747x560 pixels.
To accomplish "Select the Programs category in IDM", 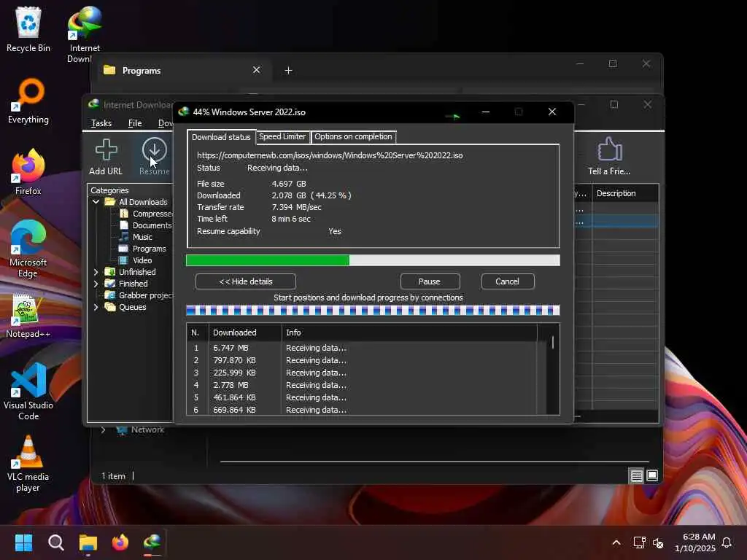I will point(143,249).
